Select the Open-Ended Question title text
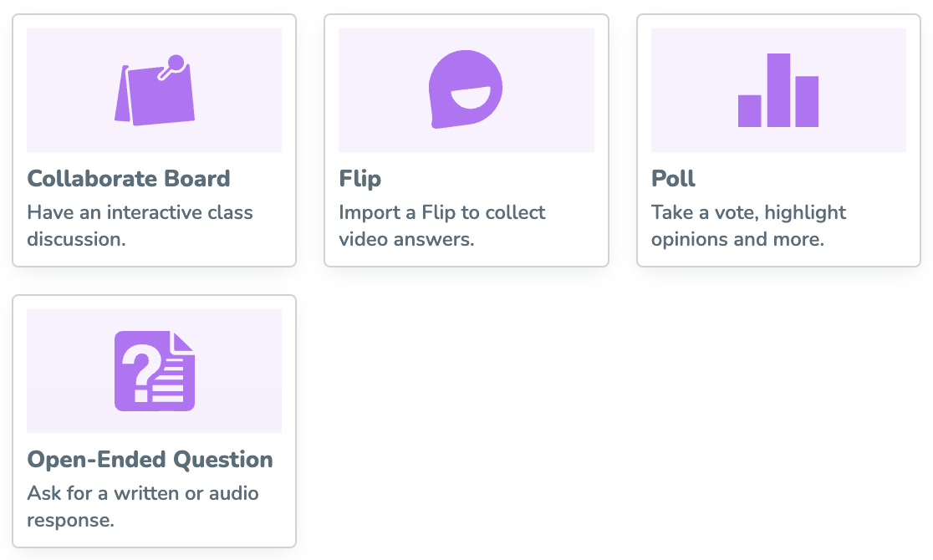 (x=150, y=460)
